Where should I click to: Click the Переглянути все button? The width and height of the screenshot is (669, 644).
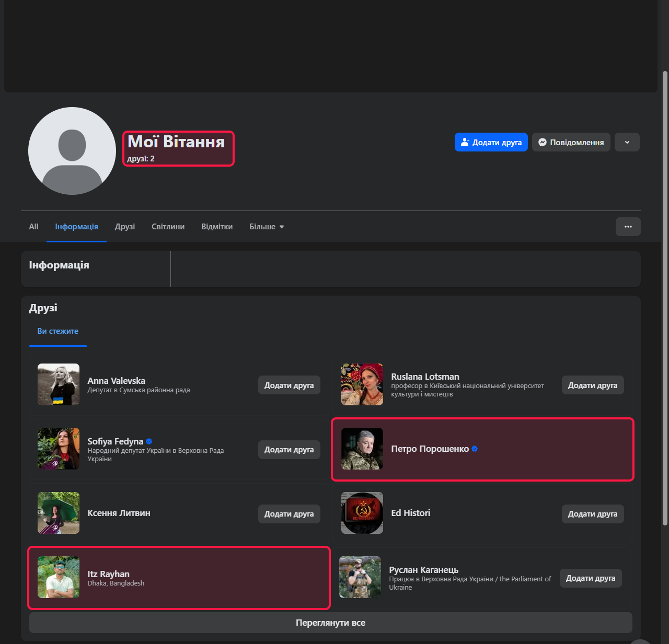[x=331, y=623]
